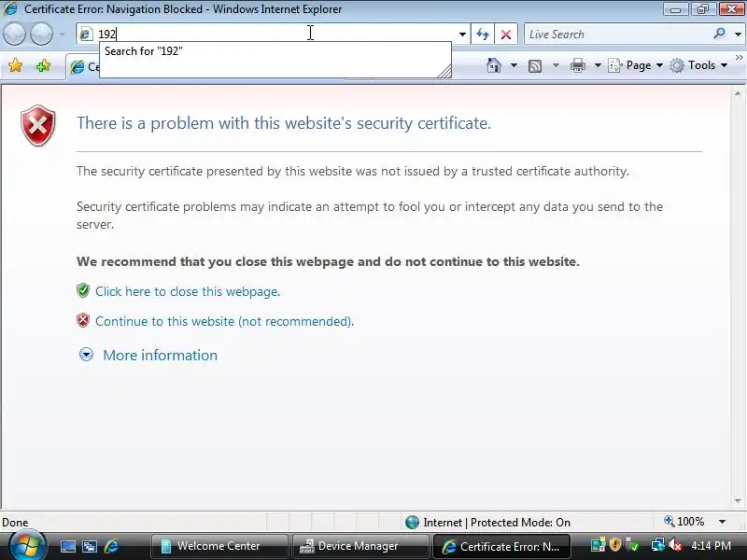Launch Internet Explorer from quick launch

pyautogui.click(x=111, y=546)
